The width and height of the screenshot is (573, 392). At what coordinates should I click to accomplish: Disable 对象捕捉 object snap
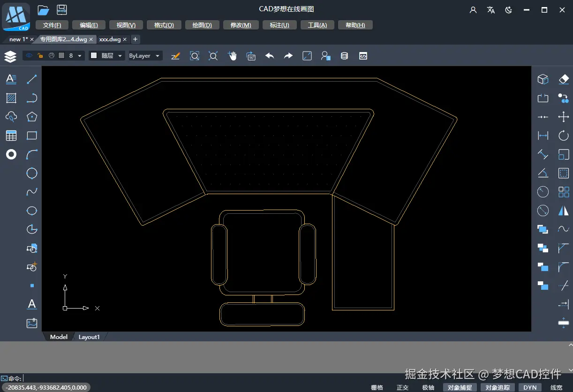(460, 387)
